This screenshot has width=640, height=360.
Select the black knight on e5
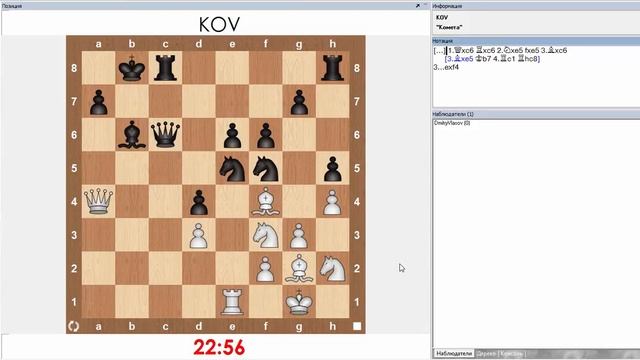[232, 168]
